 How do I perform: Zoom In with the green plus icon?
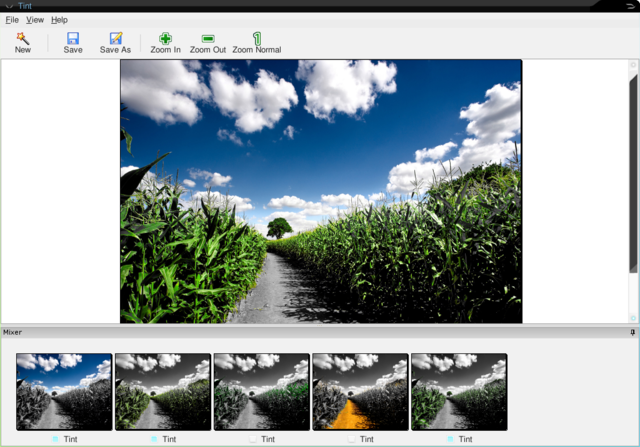coord(165,38)
